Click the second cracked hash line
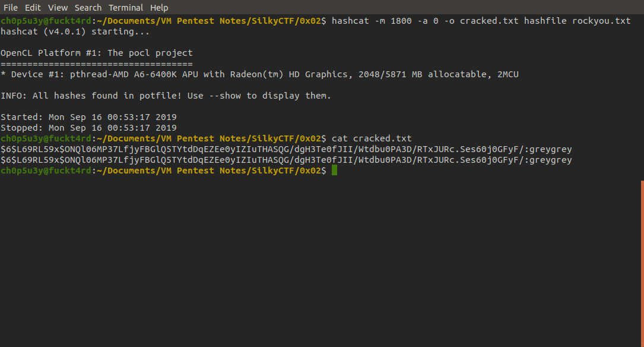644x347 pixels. pos(286,159)
